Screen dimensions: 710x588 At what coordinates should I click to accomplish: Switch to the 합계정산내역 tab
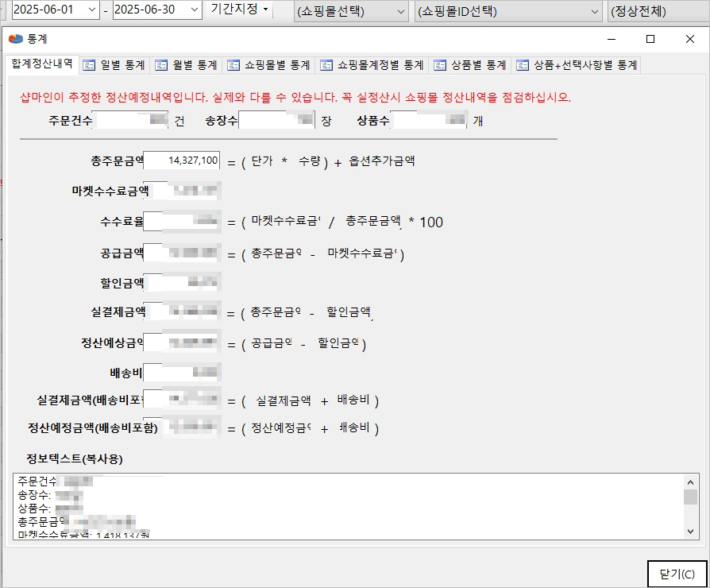[42, 64]
